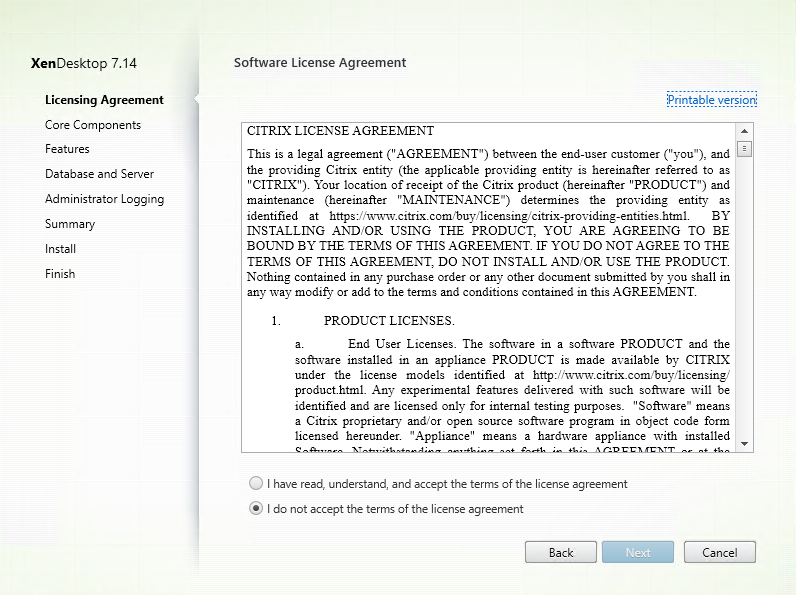The height and width of the screenshot is (595, 796).
Task: Select Database and Server step
Action: pos(100,174)
